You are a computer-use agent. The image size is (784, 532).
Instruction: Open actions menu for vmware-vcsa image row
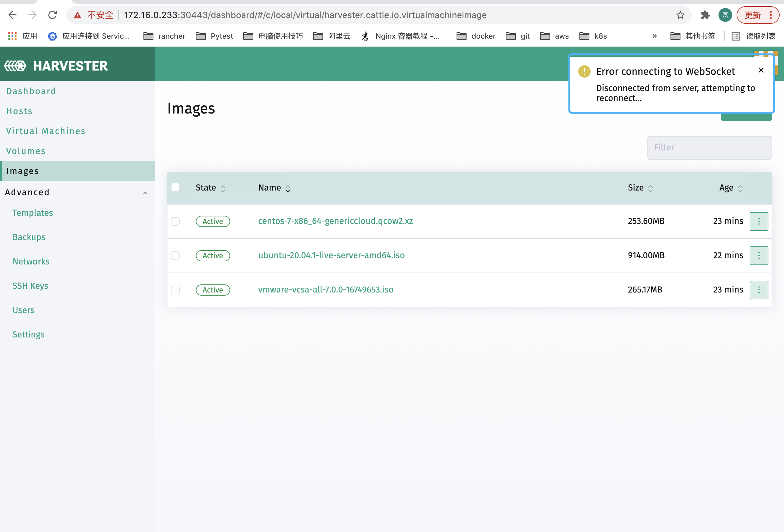coord(758,290)
